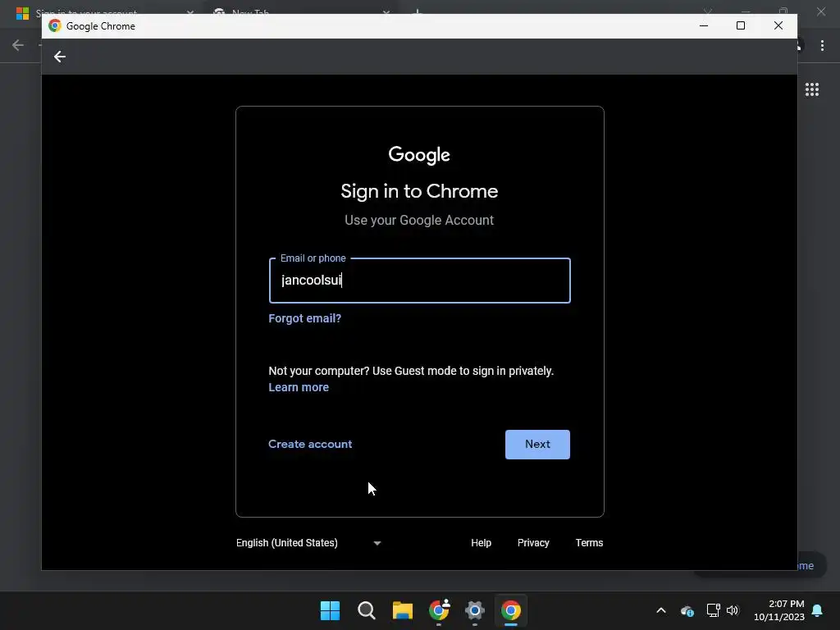This screenshot has height=630, width=840.
Task: Close the Google Chrome sign-in window
Action: pos(778,25)
